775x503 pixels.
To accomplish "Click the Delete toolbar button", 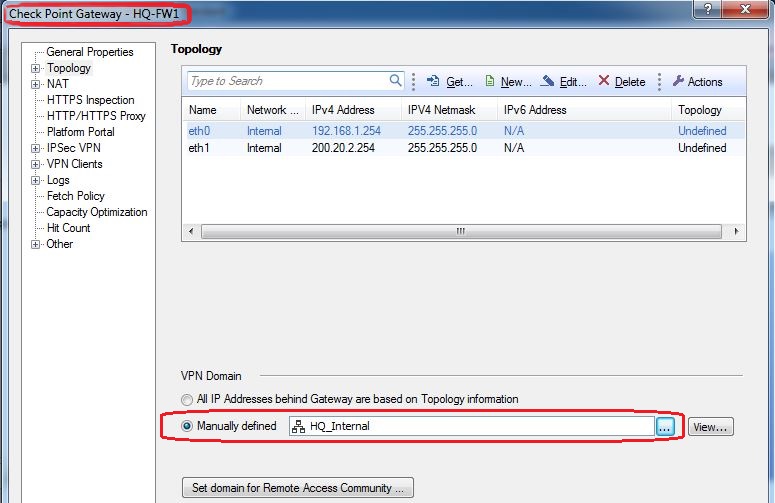I will coord(622,81).
